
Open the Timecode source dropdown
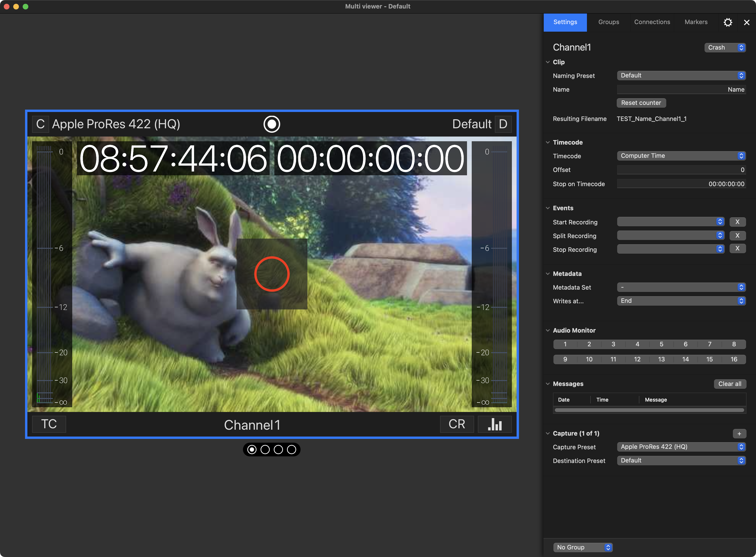pyautogui.click(x=681, y=156)
